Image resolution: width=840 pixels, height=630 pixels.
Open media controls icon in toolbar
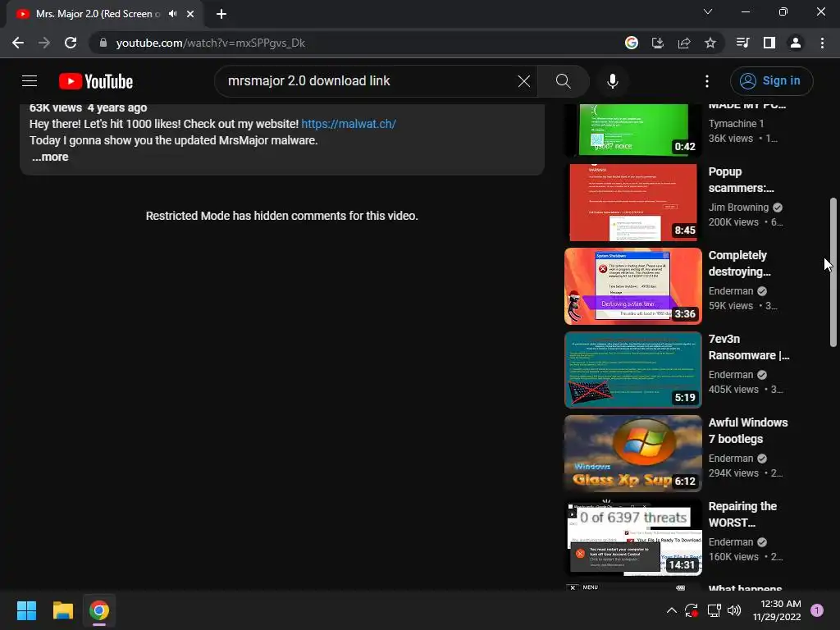click(742, 43)
